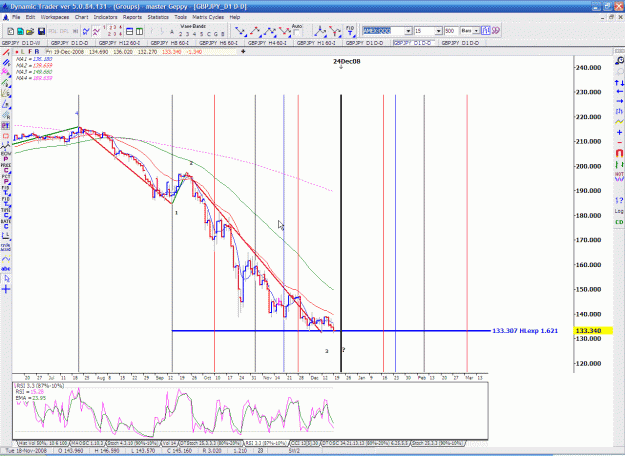Click the MA1 value label in the chart legend
Screen dimensions: 625x456
(x=34, y=59)
